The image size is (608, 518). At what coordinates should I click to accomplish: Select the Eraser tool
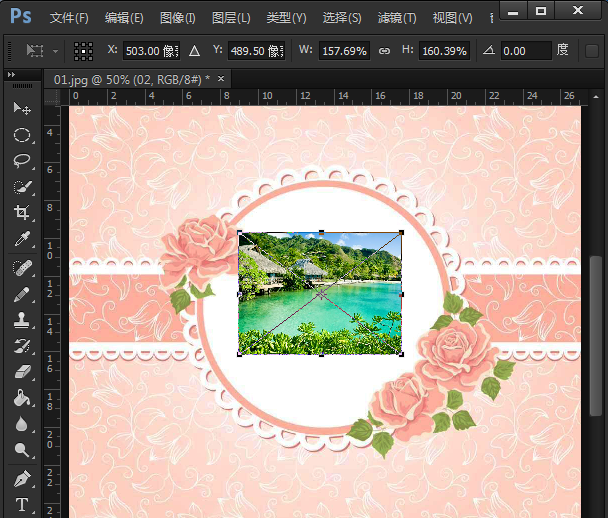coord(21,372)
